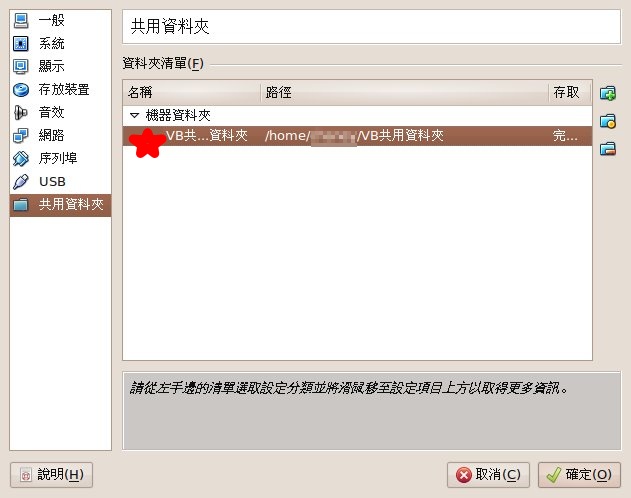This screenshot has height=498, width=631.
Task: Sort by the 存取 column header
Action: pyautogui.click(x=570, y=93)
